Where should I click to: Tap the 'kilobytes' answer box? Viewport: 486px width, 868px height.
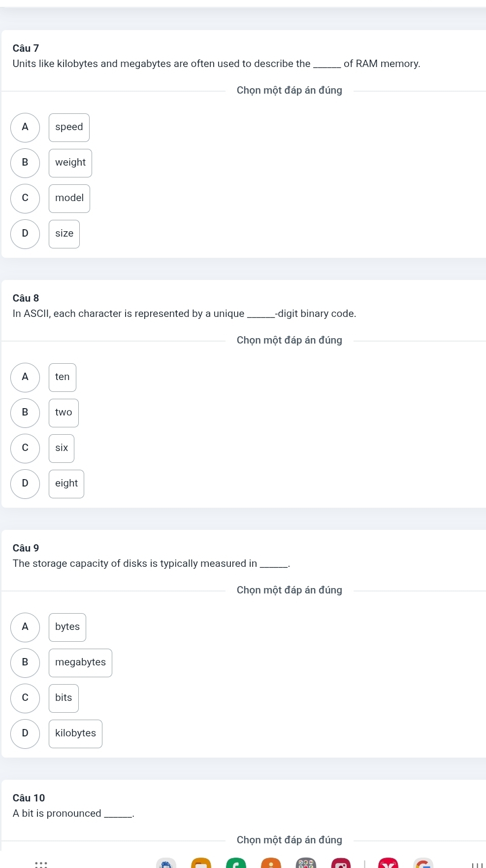(76, 734)
